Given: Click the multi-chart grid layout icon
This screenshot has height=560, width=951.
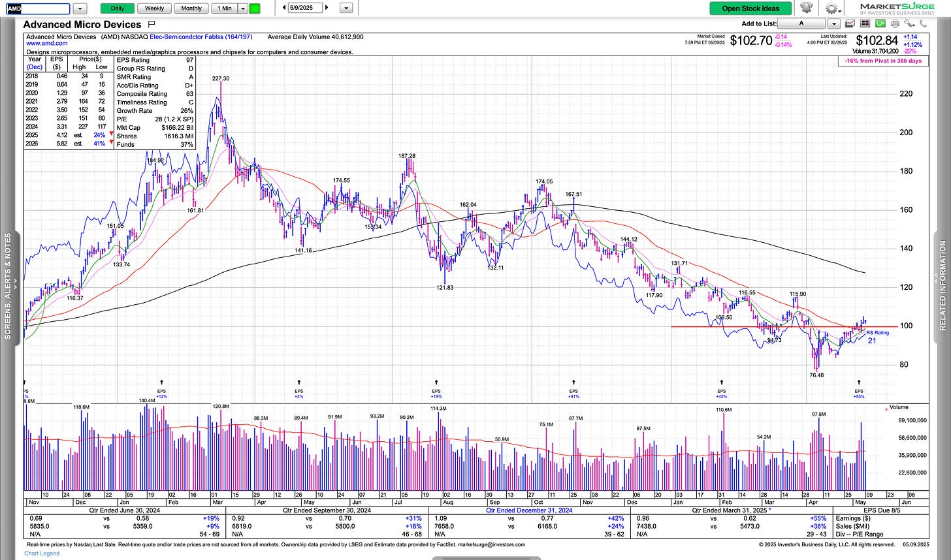Looking at the screenshot, I should click(x=865, y=23).
